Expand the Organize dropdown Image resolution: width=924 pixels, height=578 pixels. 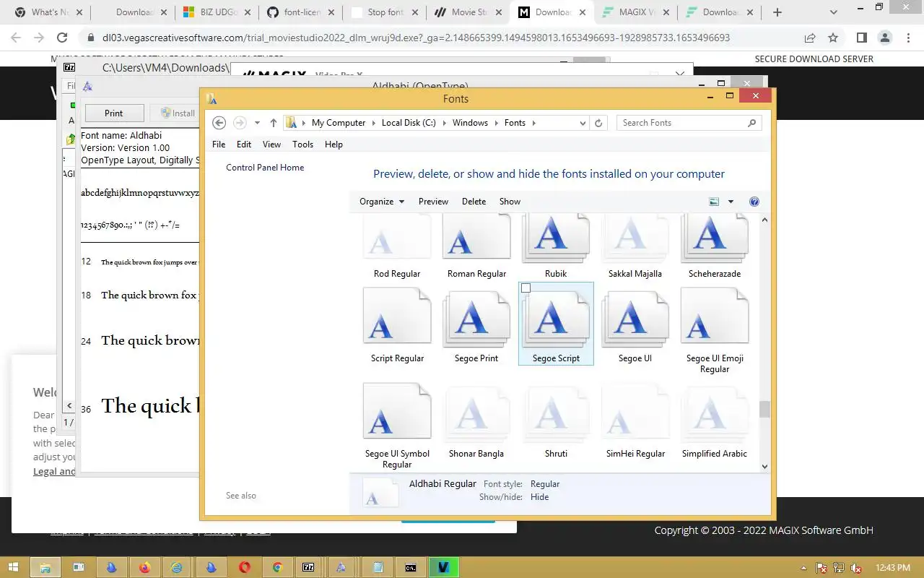pos(382,202)
